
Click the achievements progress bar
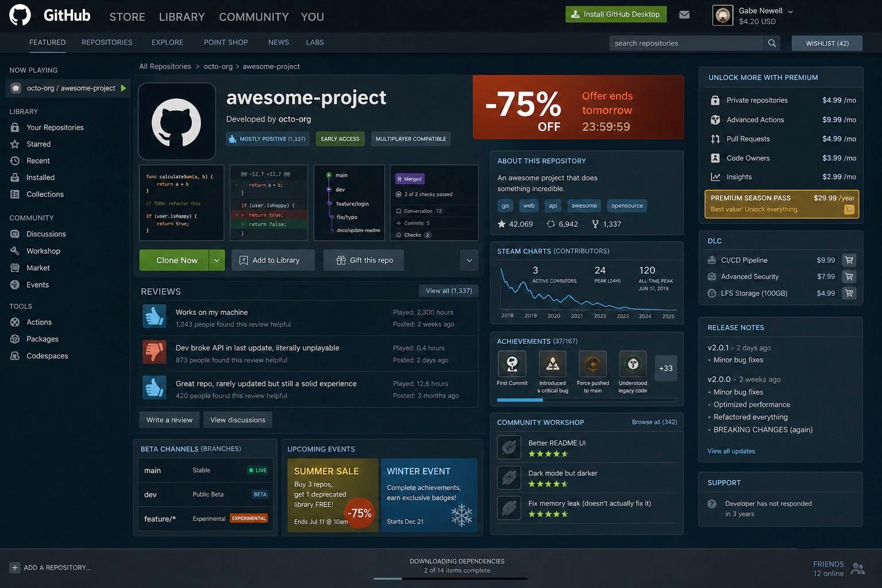click(x=587, y=400)
